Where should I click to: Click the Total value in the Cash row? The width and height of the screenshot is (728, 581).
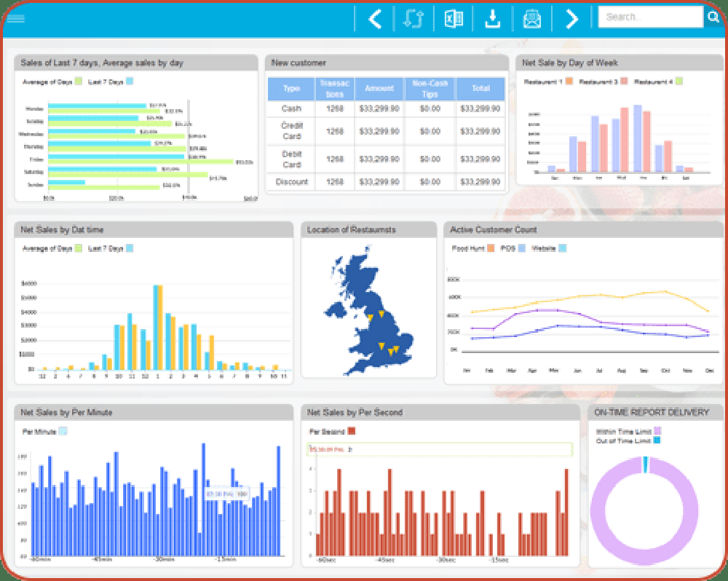pyautogui.click(x=480, y=108)
